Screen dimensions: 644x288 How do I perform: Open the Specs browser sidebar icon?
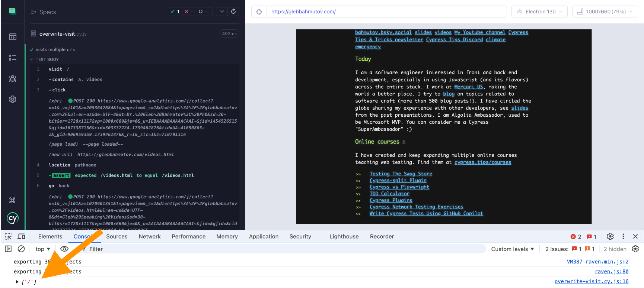pos(12,37)
